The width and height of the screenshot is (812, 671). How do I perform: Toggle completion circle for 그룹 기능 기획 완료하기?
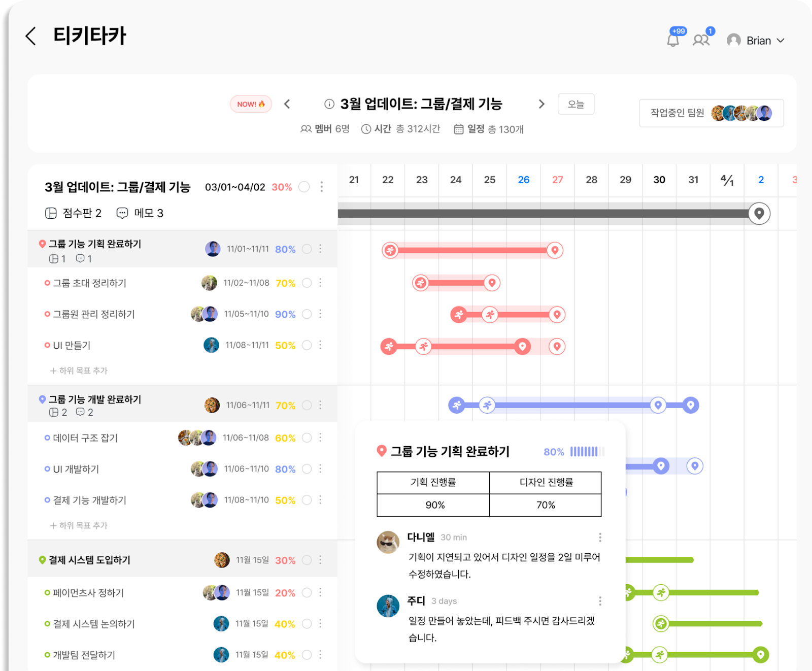[x=307, y=249]
